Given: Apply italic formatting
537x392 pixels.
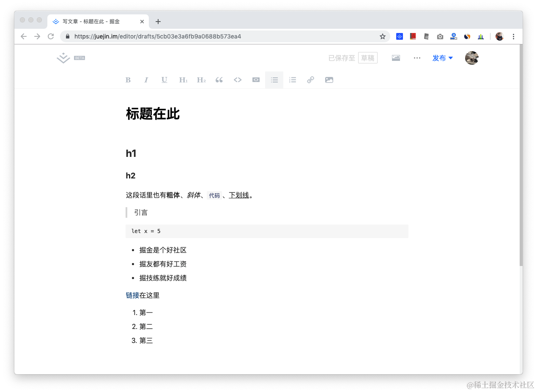Looking at the screenshot, I should tap(146, 79).
